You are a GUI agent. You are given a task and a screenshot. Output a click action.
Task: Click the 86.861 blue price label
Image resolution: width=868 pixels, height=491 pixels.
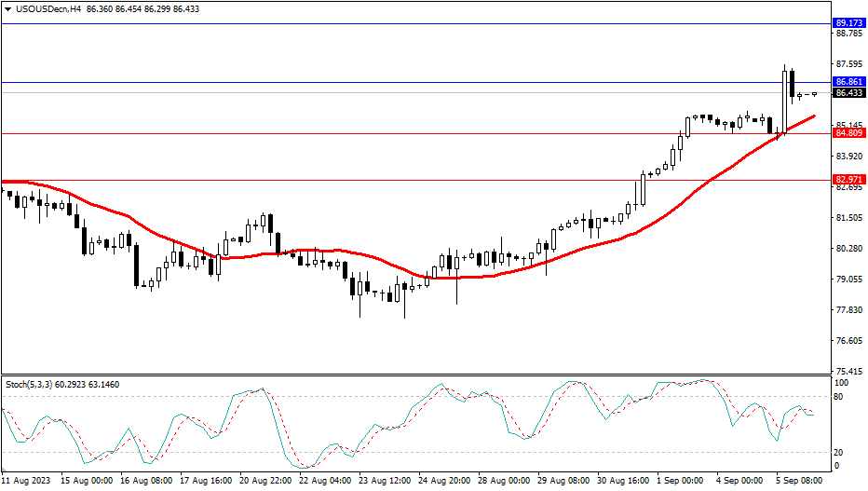click(848, 82)
